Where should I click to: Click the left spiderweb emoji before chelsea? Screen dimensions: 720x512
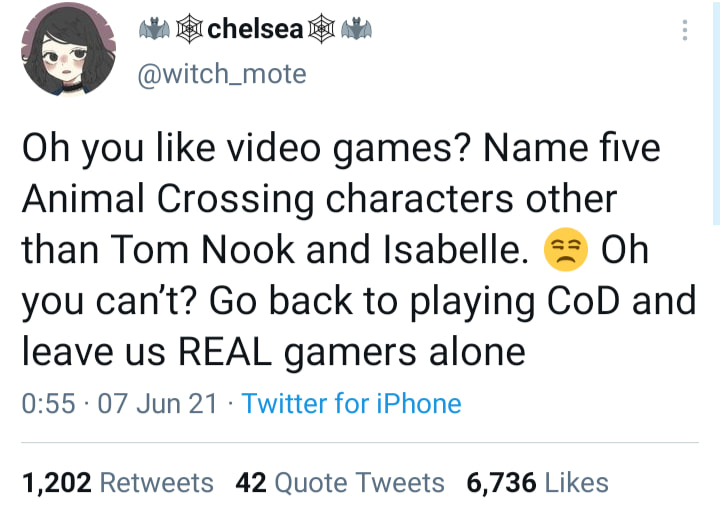[x=190, y=29]
